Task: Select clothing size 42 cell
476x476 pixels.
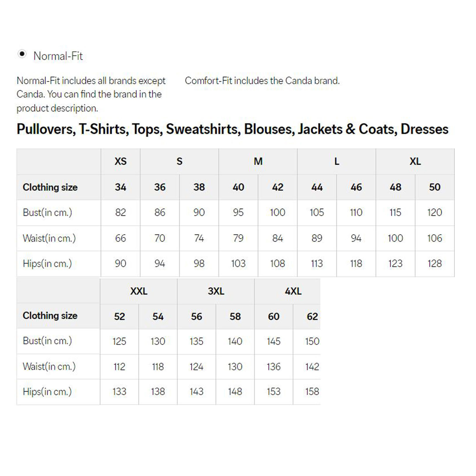Action: pos(277,187)
